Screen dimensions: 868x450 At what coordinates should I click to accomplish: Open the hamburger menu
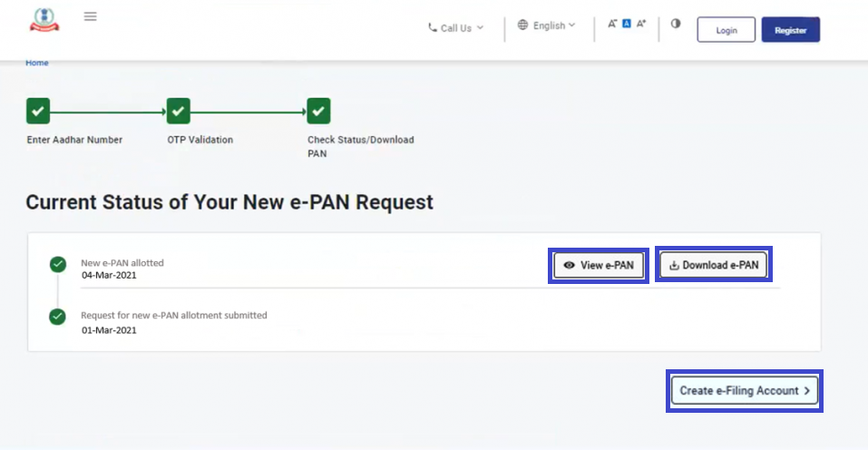click(90, 16)
